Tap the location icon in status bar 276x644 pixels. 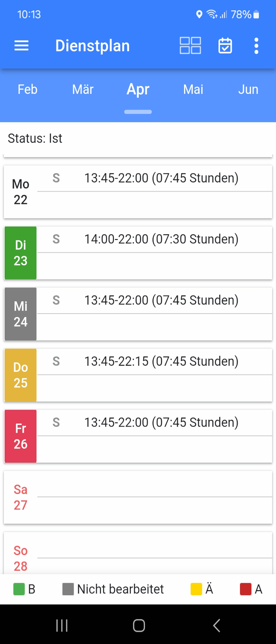point(199,15)
